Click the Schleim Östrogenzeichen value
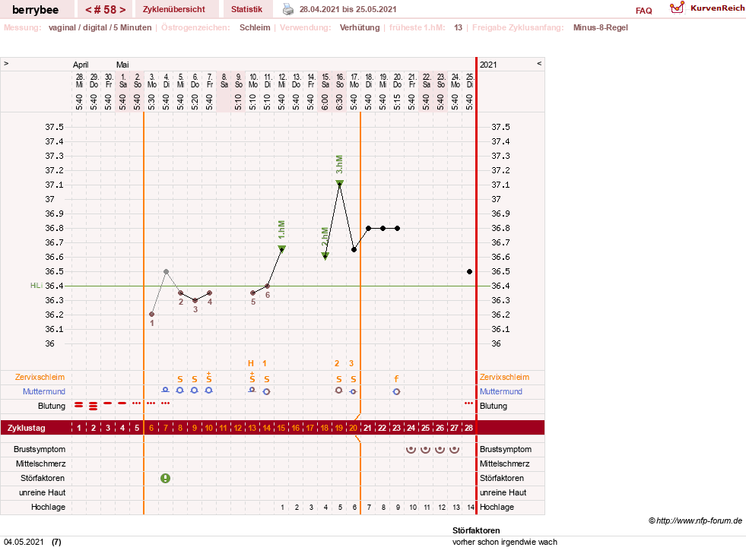746x560 pixels. pos(255,27)
